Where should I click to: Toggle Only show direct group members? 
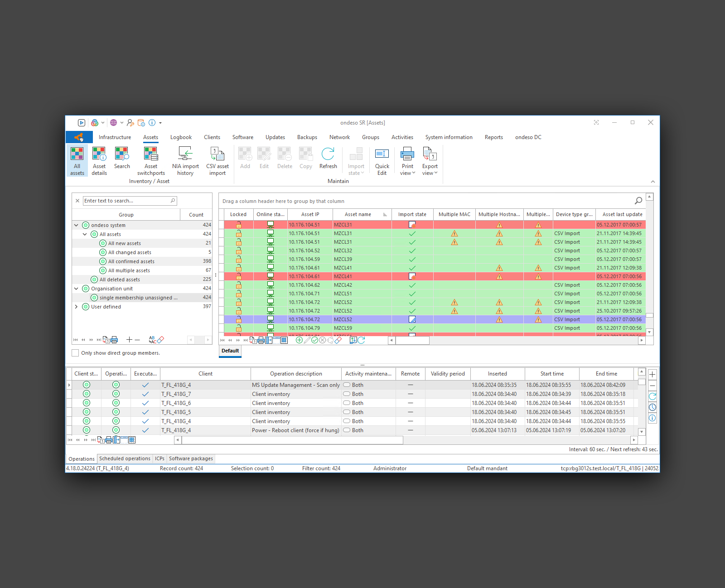tap(75, 353)
